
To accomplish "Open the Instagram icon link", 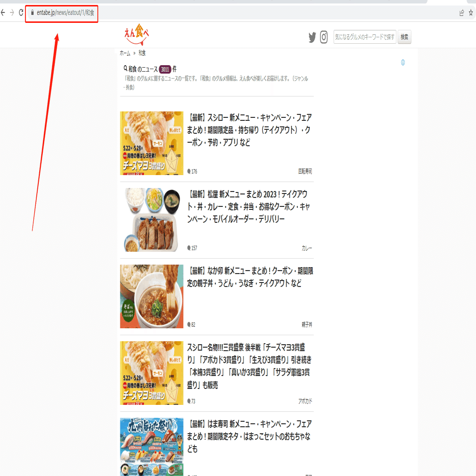I will pos(324,37).
